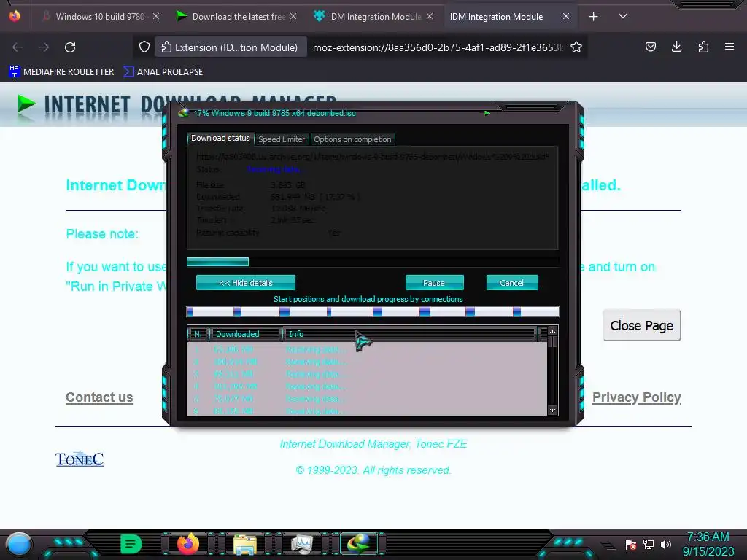Image resolution: width=747 pixels, height=560 pixels.
Task: Select the Download status tab
Action: [220, 138]
